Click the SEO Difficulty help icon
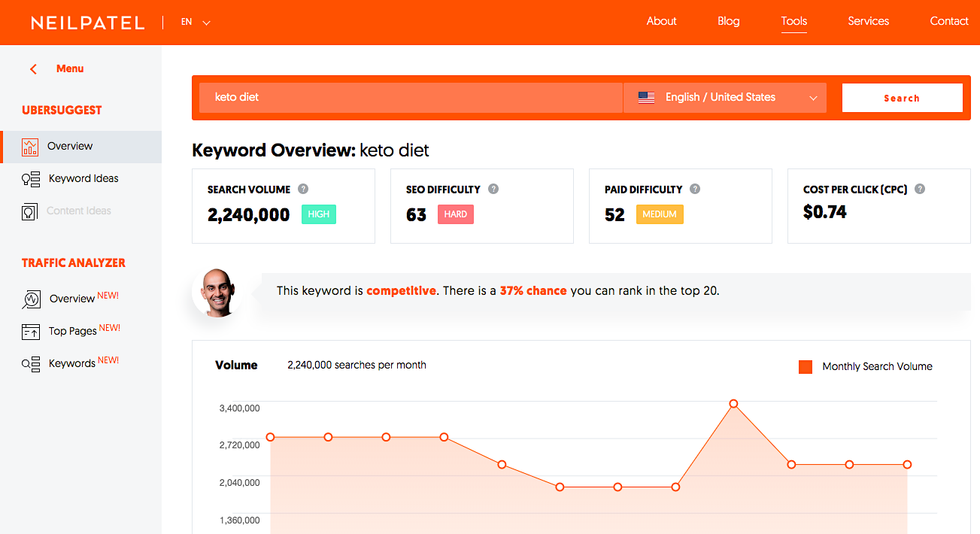This screenshot has height=534, width=980. pos(493,189)
